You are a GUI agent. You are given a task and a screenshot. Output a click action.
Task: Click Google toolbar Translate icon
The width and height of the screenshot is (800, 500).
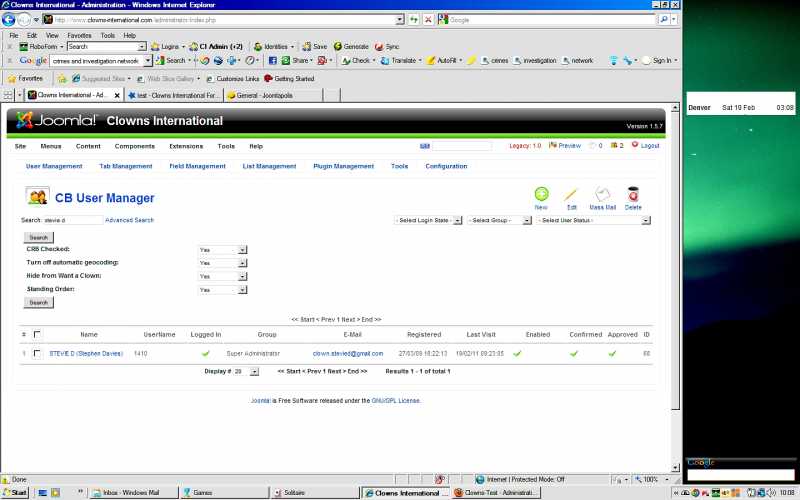click(385, 60)
